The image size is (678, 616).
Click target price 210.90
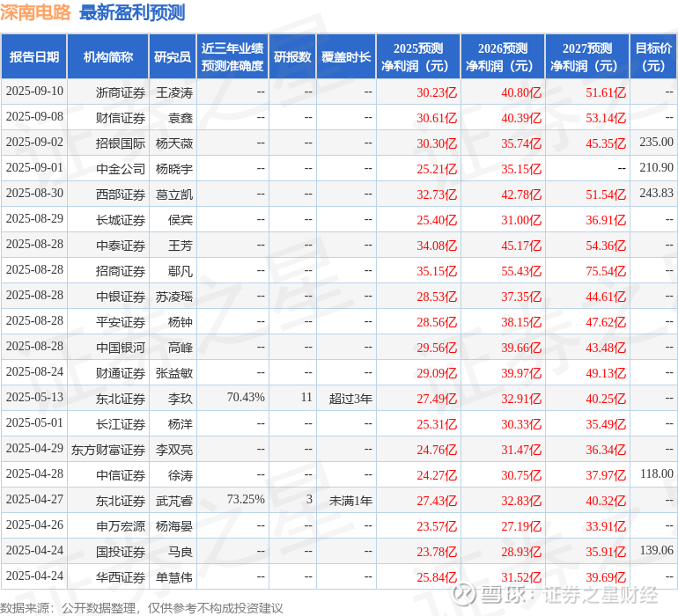[x=656, y=168]
